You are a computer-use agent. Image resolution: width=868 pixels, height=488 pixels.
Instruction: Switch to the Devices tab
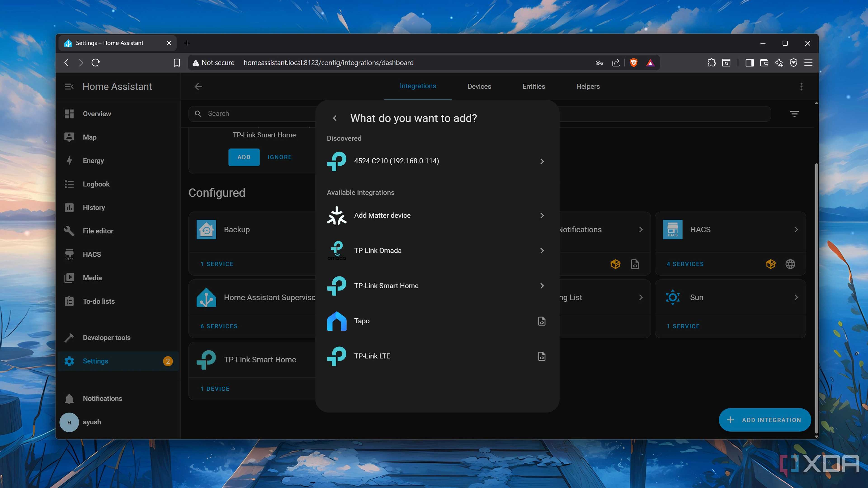479,86
